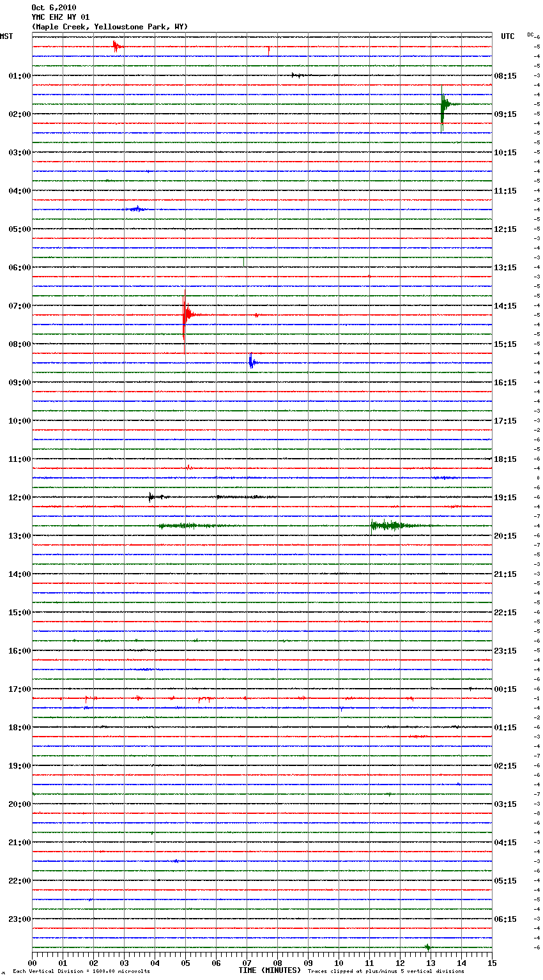Click the '20:15' UTC time label

click(x=505, y=535)
